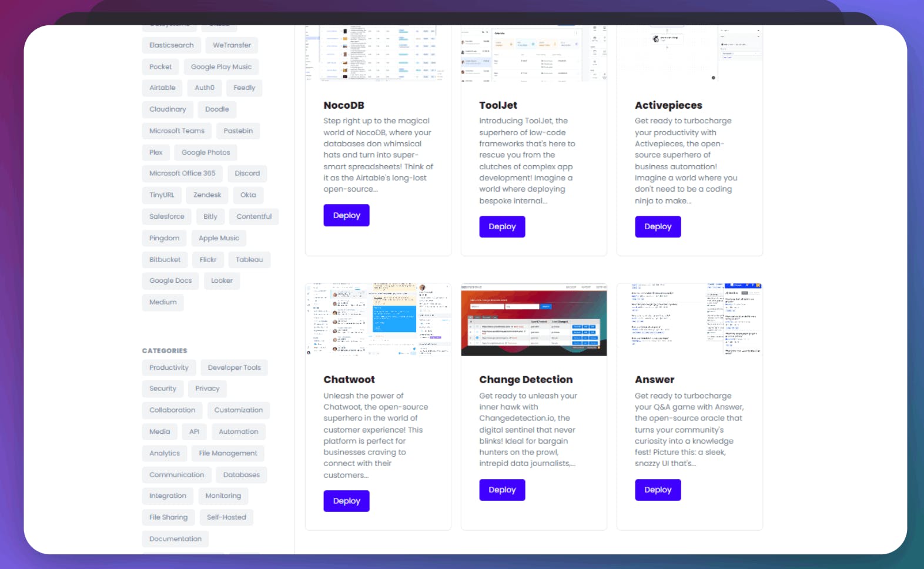The height and width of the screenshot is (569, 924).
Task: Filter by the Apple Music tag
Action: click(x=219, y=239)
